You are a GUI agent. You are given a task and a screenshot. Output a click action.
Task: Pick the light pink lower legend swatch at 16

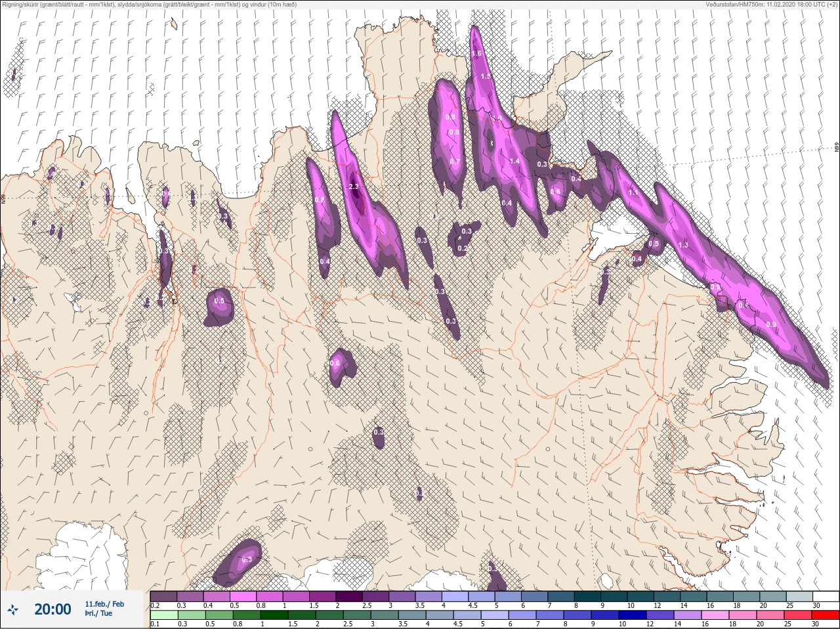pos(715,615)
